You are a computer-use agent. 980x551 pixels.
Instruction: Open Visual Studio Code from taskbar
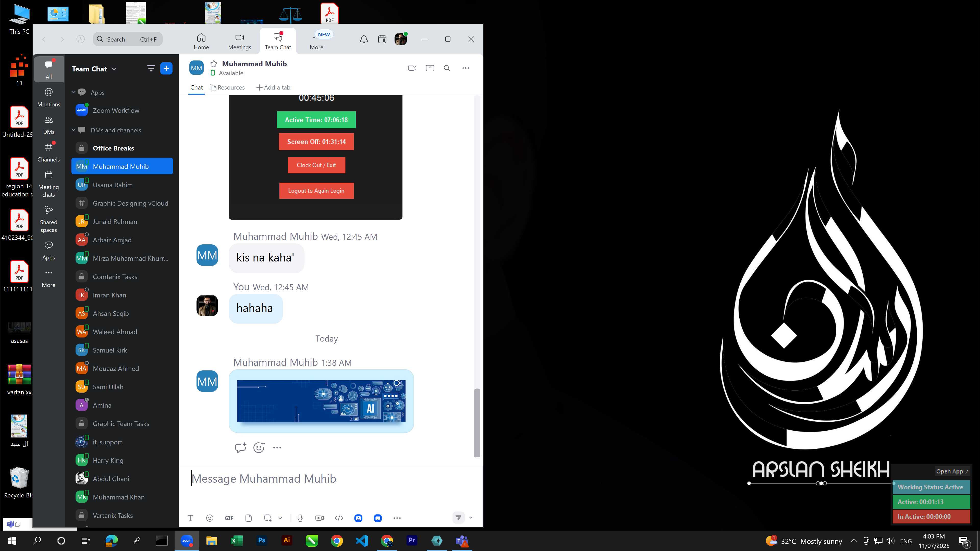click(362, 540)
